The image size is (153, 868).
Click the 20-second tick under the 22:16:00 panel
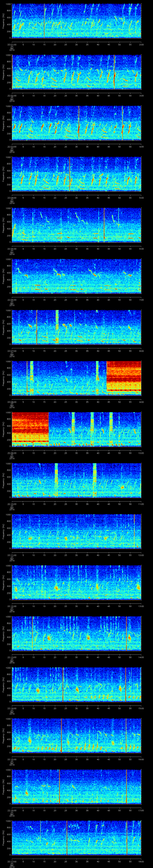click(55, 810)
